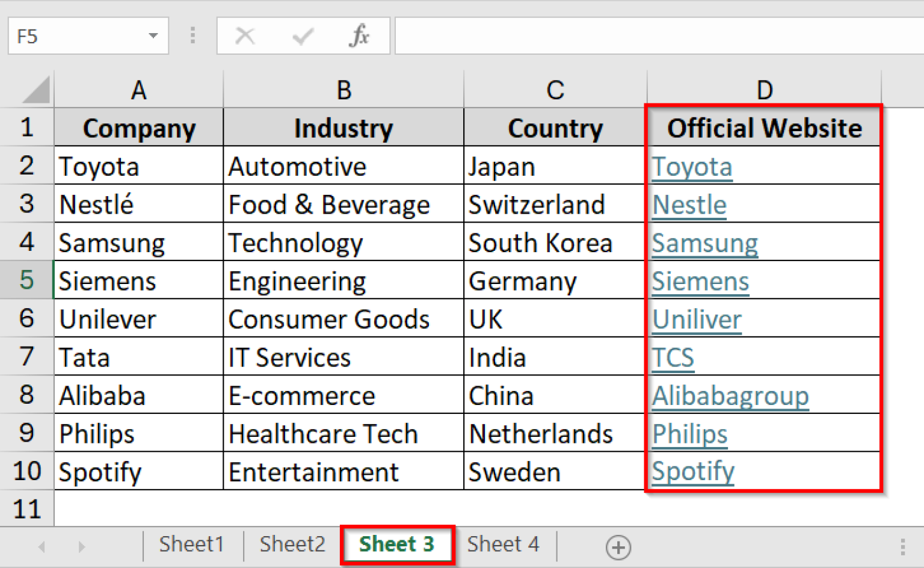Select row header 5
This screenshot has width=924, height=568.
(26, 280)
